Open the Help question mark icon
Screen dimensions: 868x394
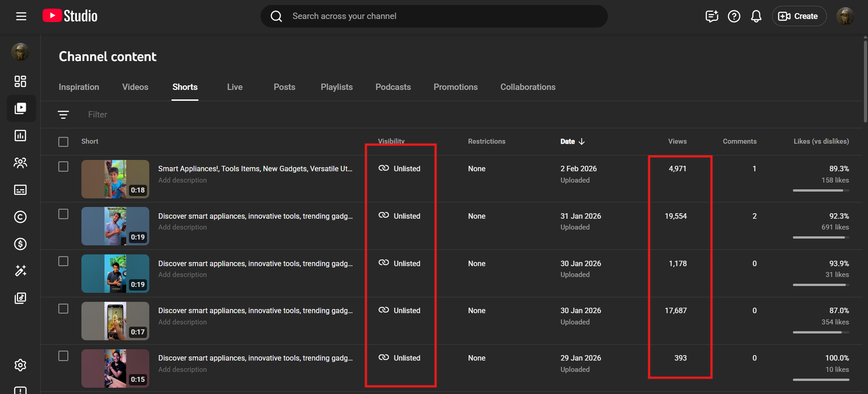[734, 16]
